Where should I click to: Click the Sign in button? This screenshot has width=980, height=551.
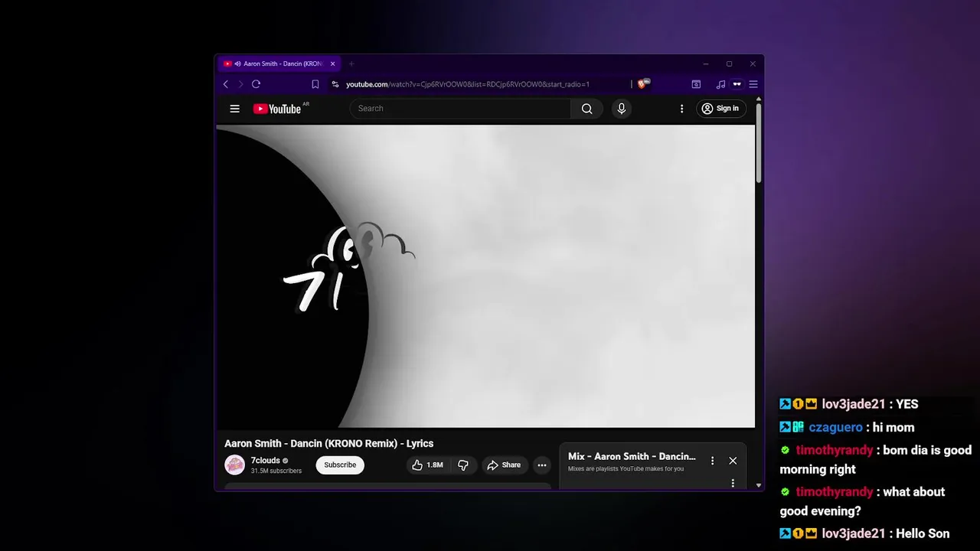[721, 109]
